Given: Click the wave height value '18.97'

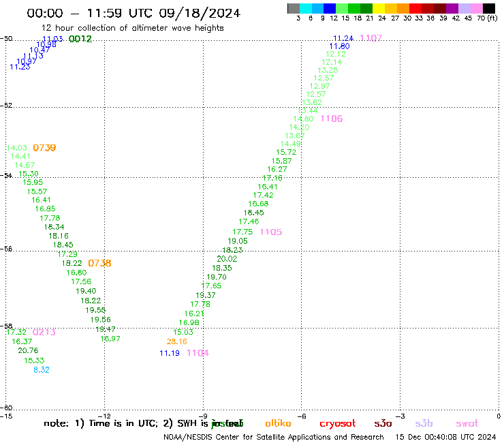Looking at the screenshot, I should (110, 339).
